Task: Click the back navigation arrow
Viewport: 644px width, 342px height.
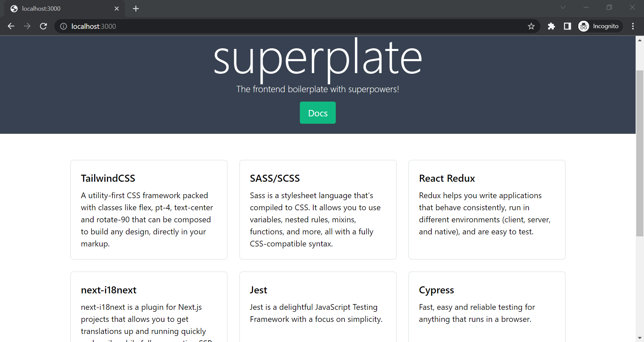Action: click(11, 26)
